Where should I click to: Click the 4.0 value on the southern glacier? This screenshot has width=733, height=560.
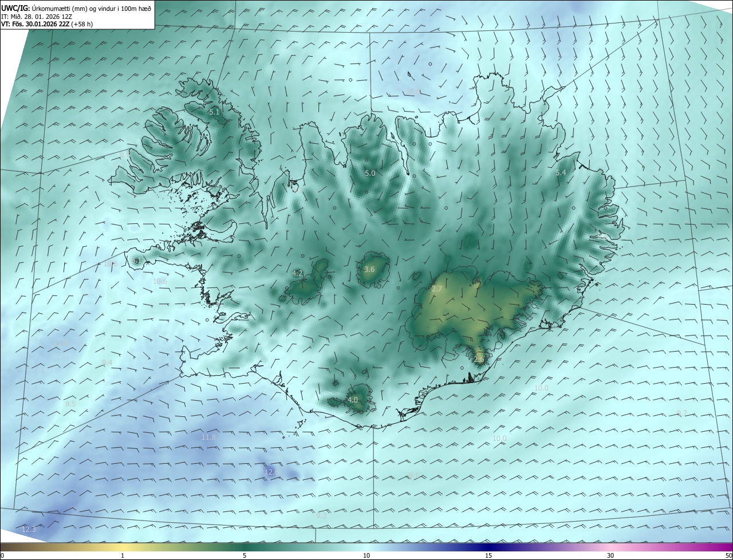click(x=353, y=400)
